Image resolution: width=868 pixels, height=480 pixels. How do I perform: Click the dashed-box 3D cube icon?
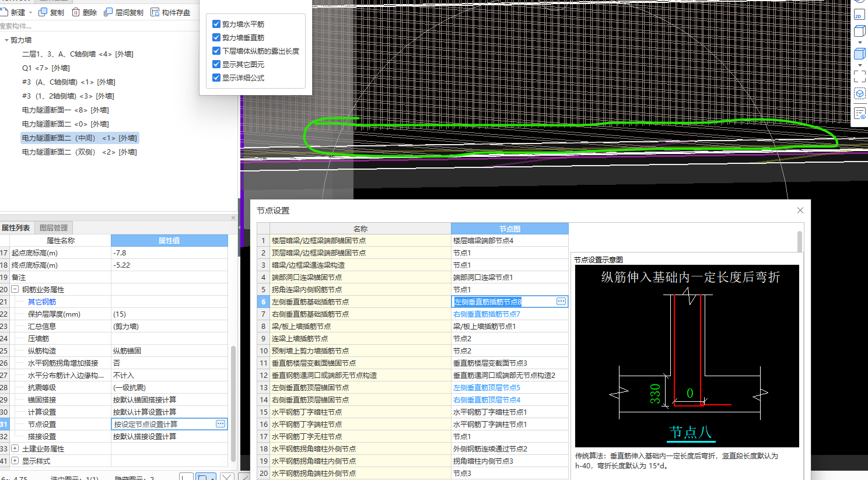pos(860,93)
